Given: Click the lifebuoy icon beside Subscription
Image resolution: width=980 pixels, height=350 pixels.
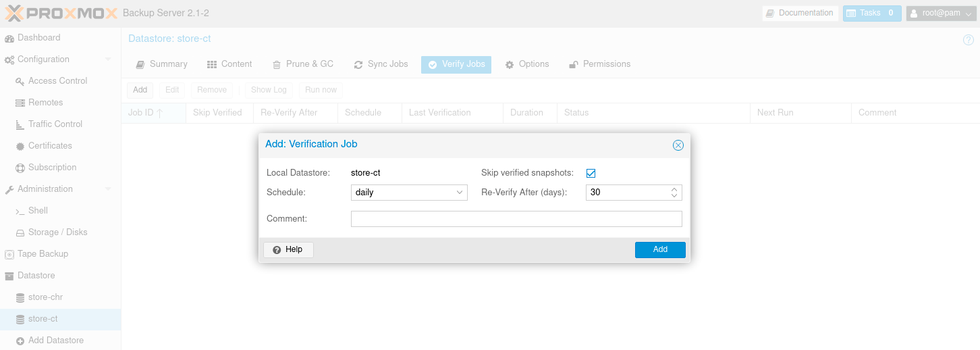Looking at the screenshot, I should pyautogui.click(x=20, y=168).
